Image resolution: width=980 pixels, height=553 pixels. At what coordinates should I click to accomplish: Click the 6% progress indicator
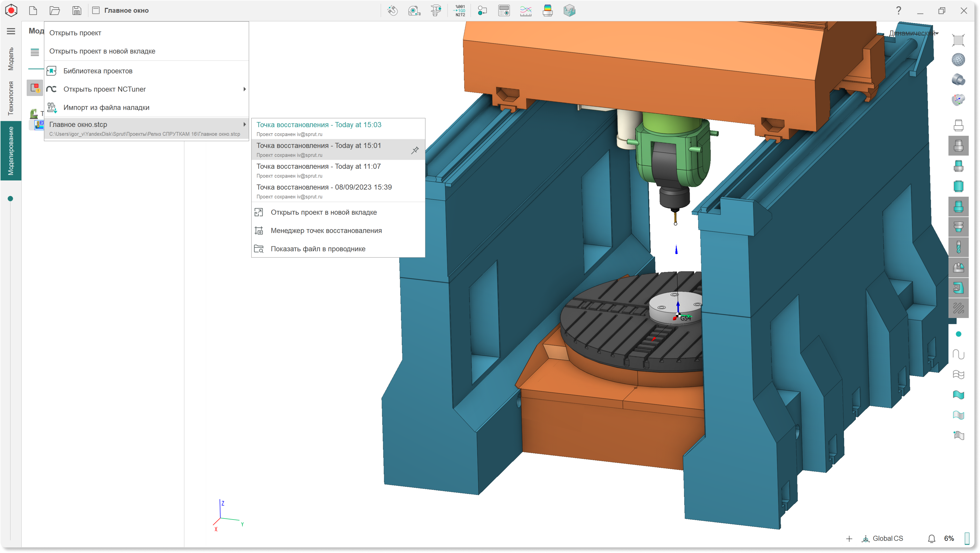[x=949, y=539]
